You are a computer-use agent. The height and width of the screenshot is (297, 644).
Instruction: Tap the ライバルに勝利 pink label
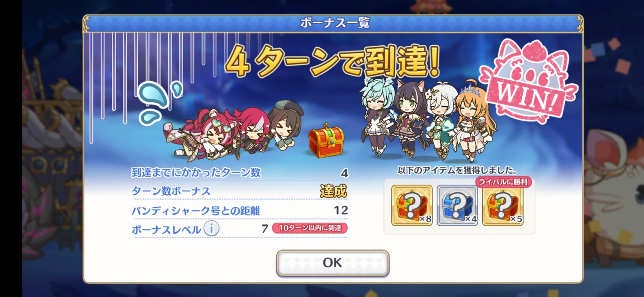(503, 182)
